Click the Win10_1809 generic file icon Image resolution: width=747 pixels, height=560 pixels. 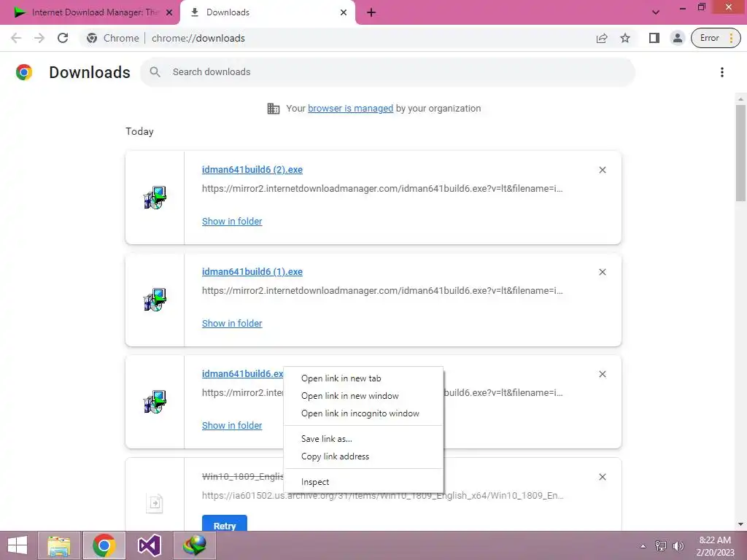(155, 503)
